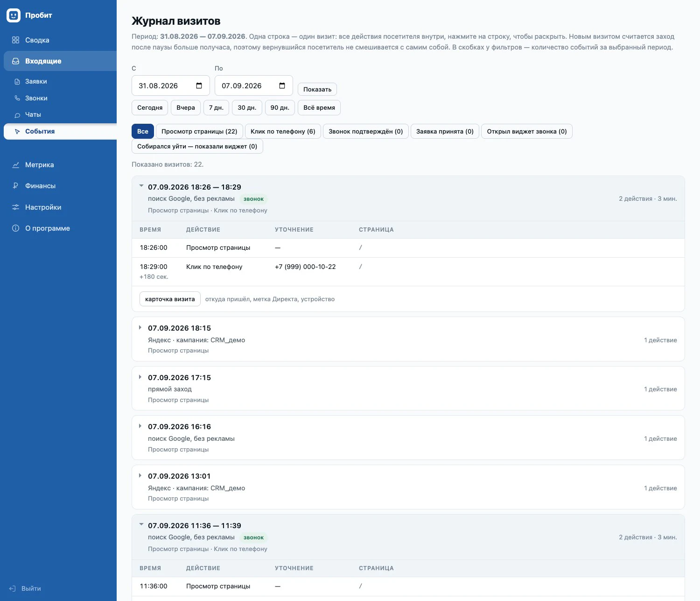The width and height of the screenshot is (700, 601).
Task: Set the period to 90 дн.
Action: [280, 107]
